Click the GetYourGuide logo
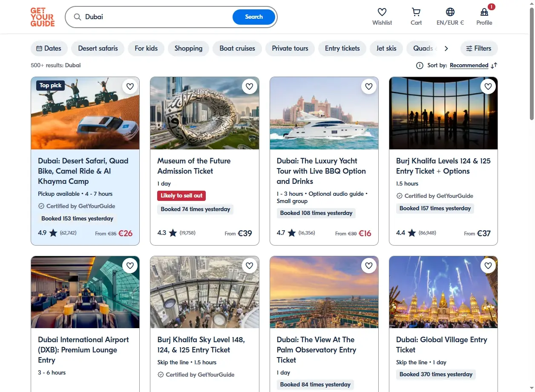The height and width of the screenshot is (392, 535). pos(43,17)
